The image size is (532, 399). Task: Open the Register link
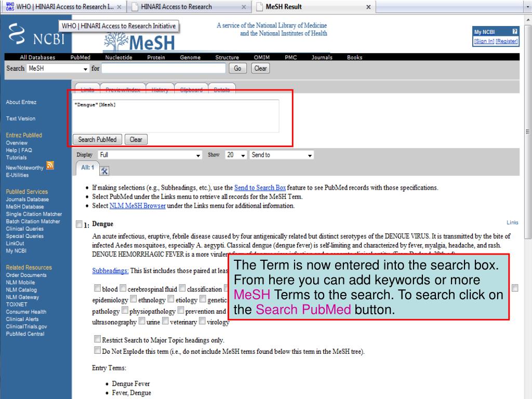pyautogui.click(x=507, y=41)
